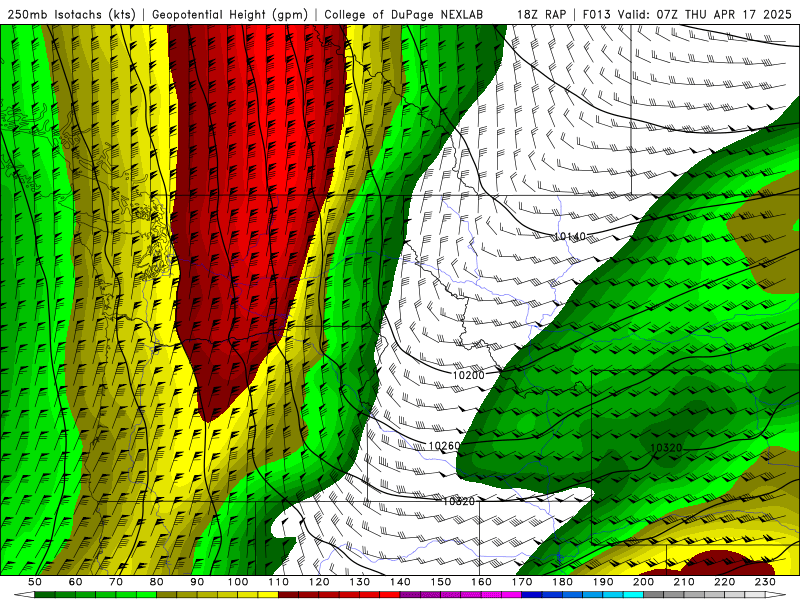Click the 80 kts color scale label

click(x=157, y=582)
